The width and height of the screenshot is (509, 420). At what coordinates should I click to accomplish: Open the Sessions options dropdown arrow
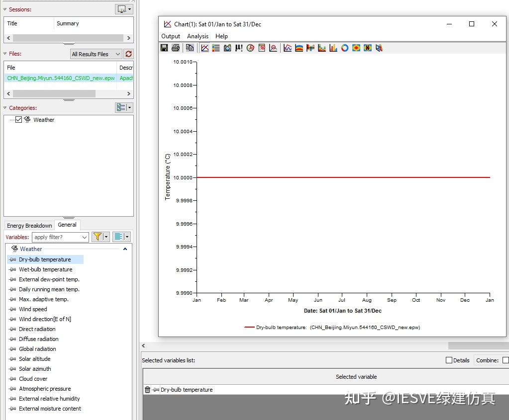point(129,9)
